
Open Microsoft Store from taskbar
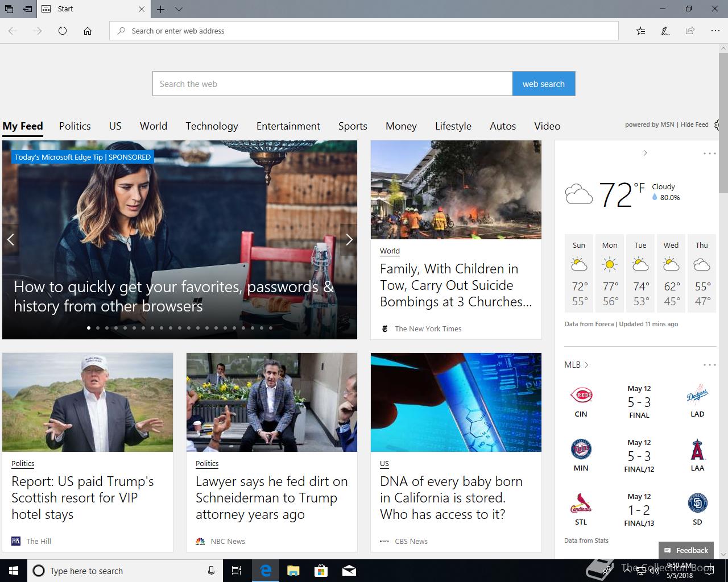(x=321, y=571)
